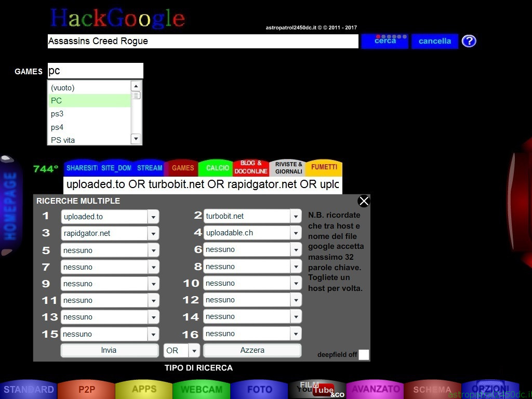Switch to the FUMETTI tab

pos(324,167)
